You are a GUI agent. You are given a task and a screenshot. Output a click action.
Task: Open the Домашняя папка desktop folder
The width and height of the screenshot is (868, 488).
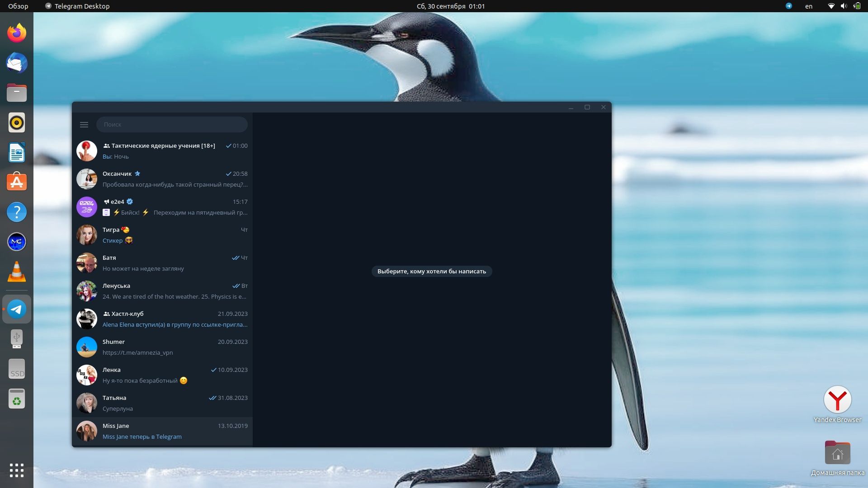pyautogui.click(x=837, y=458)
